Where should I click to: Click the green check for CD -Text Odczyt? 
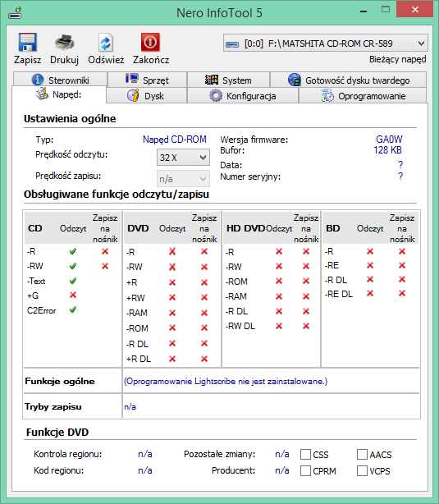tap(73, 281)
